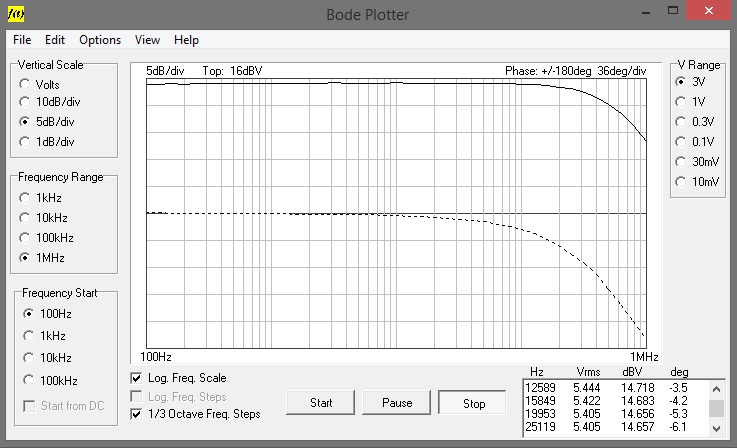Click the 1MHz axis end label
The image size is (737, 448).
pos(644,357)
